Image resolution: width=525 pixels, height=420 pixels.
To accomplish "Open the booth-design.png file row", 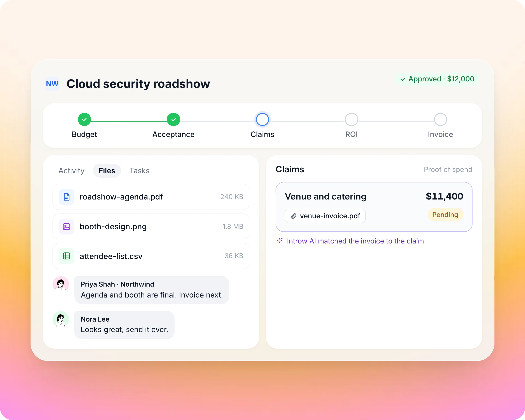I will click(x=151, y=226).
